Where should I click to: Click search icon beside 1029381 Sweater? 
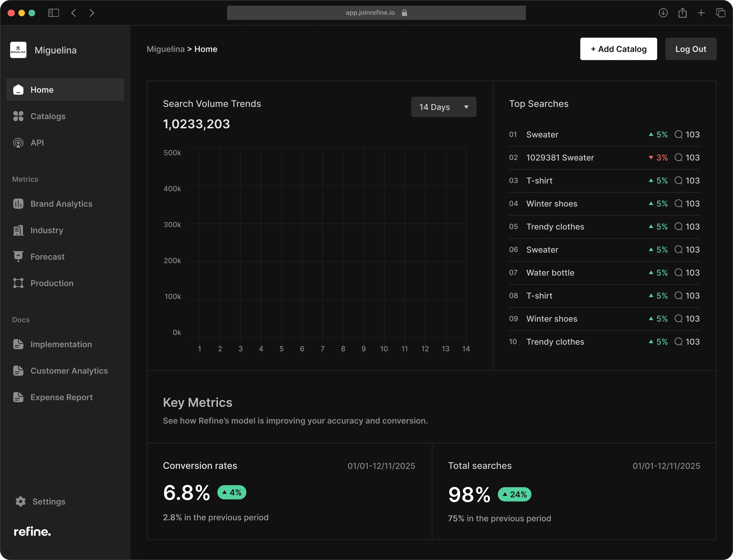(678, 157)
